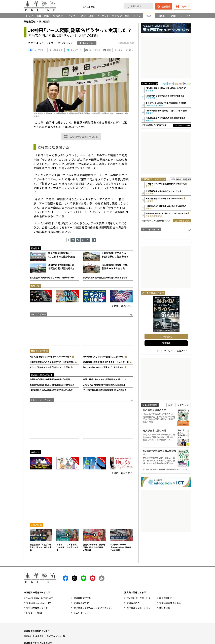Image resolution: width=215 pixels, height=644 pixels.
Task: Open member ranking article about ECアマゾン
Action: pos(165,184)
